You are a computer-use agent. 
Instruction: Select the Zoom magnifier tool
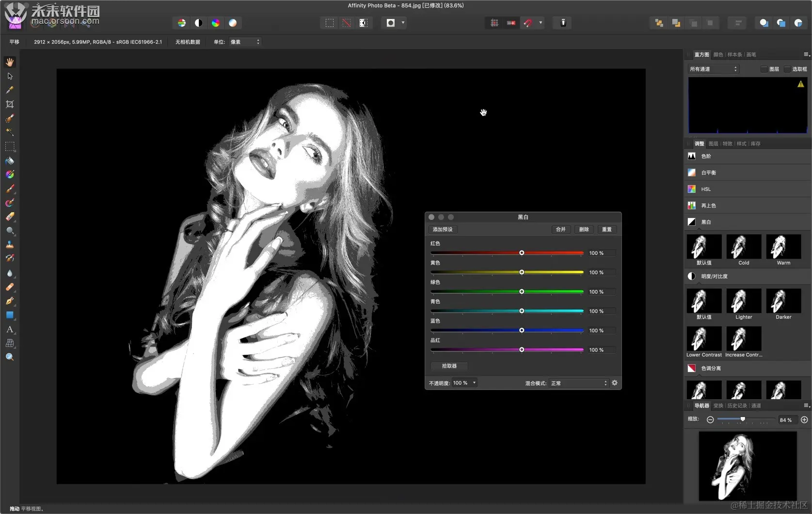click(x=10, y=357)
